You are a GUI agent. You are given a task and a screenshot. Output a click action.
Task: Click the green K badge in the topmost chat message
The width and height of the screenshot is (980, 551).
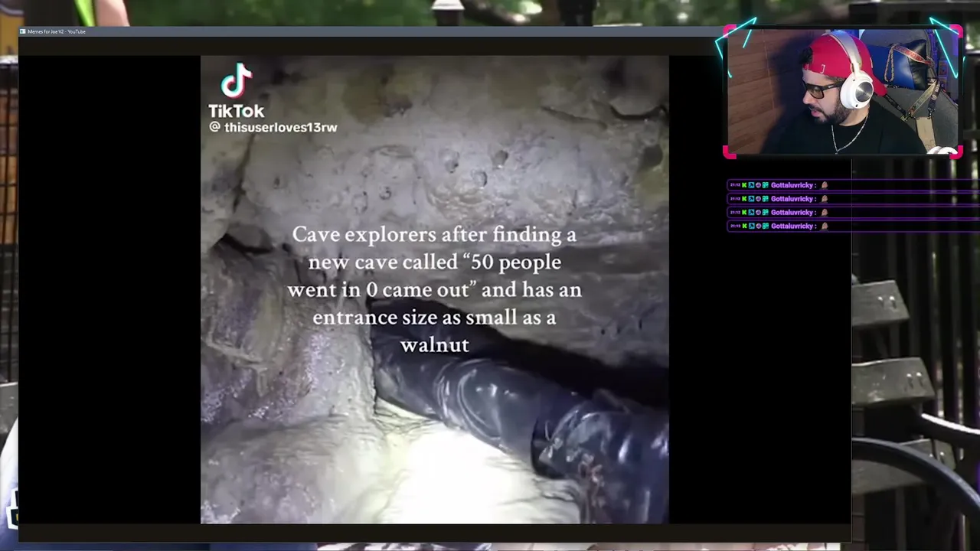click(x=744, y=185)
